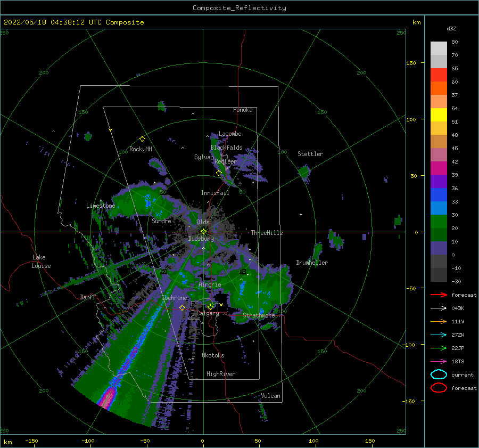The height and width of the screenshot is (448, 479).
Task: Click the yellow diamond marker near RedDeer
Action: click(219, 173)
